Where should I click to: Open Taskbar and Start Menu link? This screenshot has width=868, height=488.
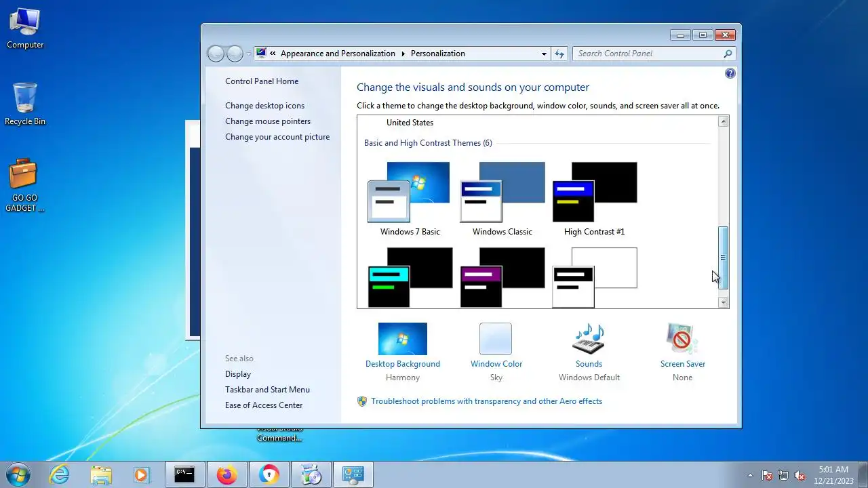pos(267,390)
